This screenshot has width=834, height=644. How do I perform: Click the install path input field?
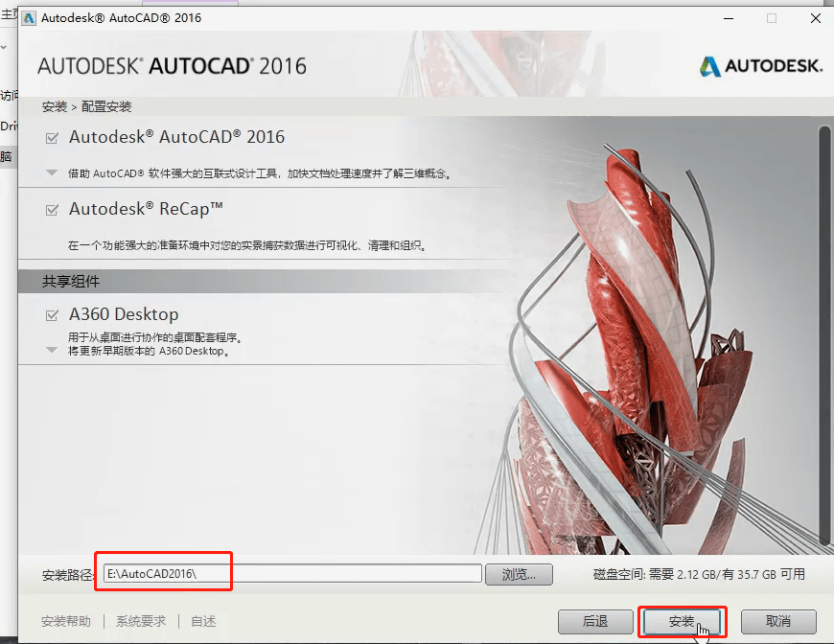click(x=292, y=574)
